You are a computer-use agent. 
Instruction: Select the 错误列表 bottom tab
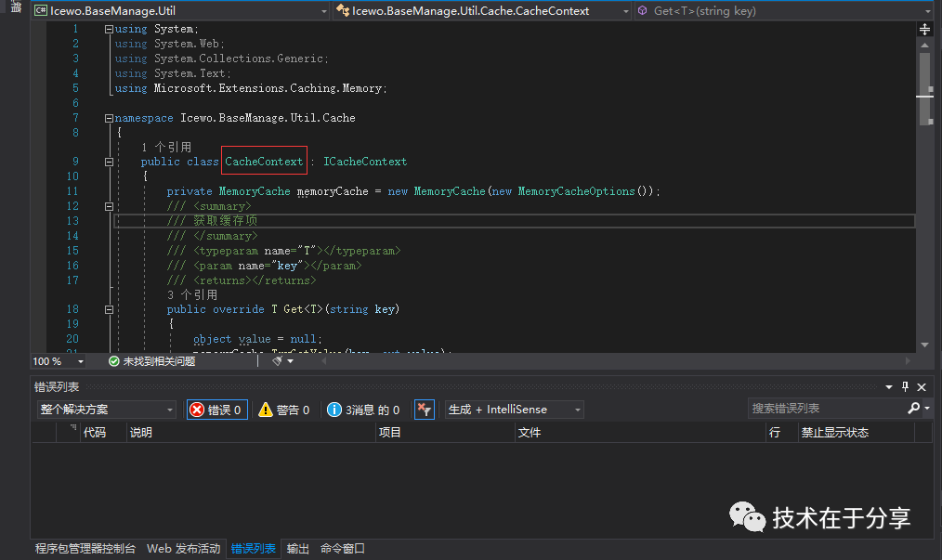253,549
